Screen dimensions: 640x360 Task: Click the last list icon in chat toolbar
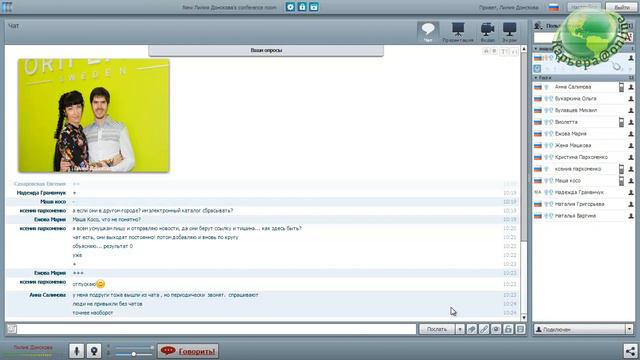520,329
